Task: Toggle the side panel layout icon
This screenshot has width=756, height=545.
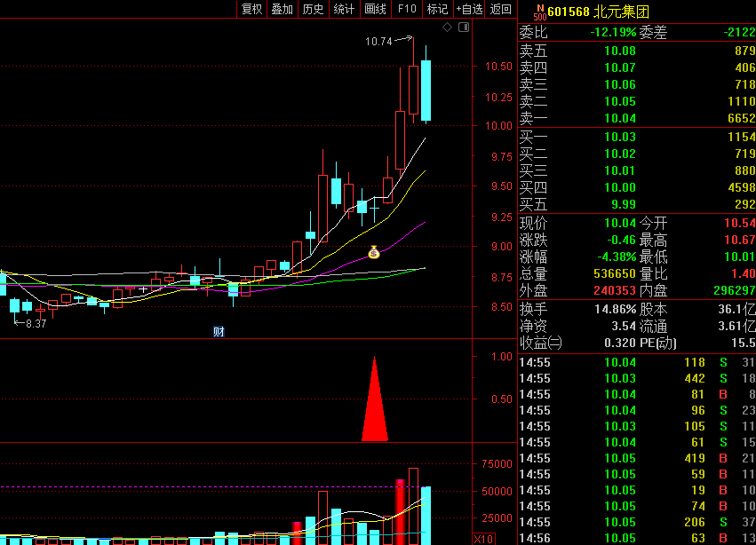Action: coord(464,28)
